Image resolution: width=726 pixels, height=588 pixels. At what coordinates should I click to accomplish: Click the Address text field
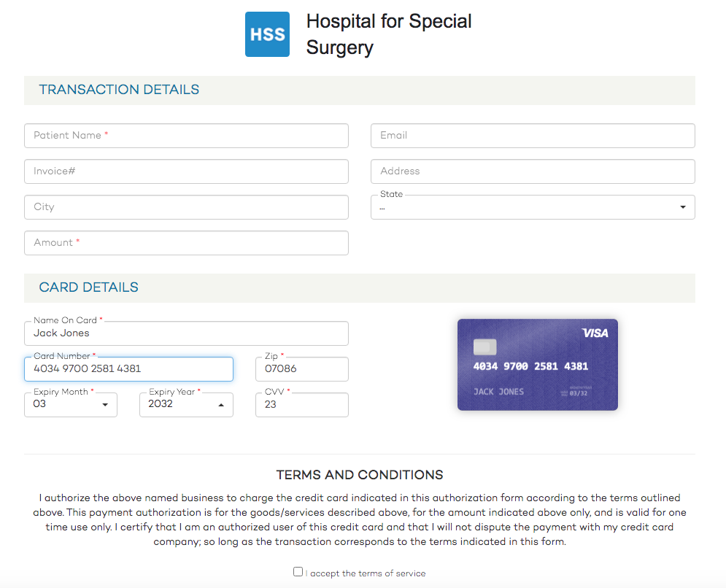point(533,171)
